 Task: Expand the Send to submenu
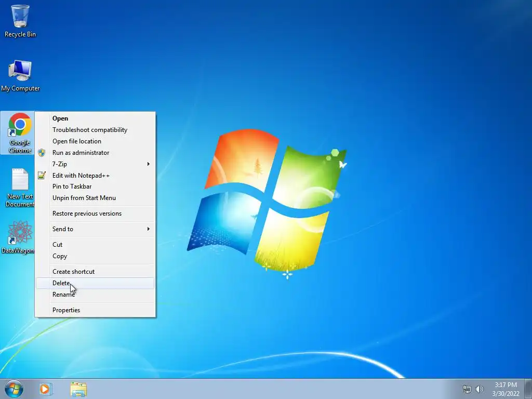95,229
